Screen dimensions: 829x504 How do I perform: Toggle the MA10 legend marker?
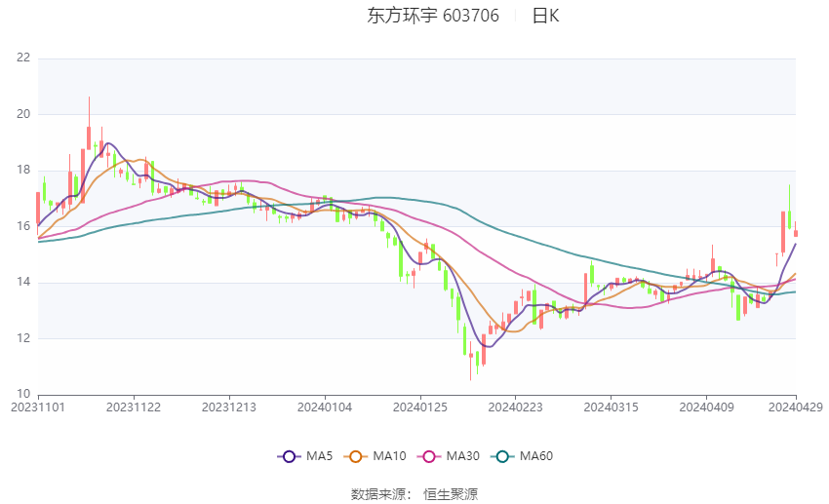(356, 456)
